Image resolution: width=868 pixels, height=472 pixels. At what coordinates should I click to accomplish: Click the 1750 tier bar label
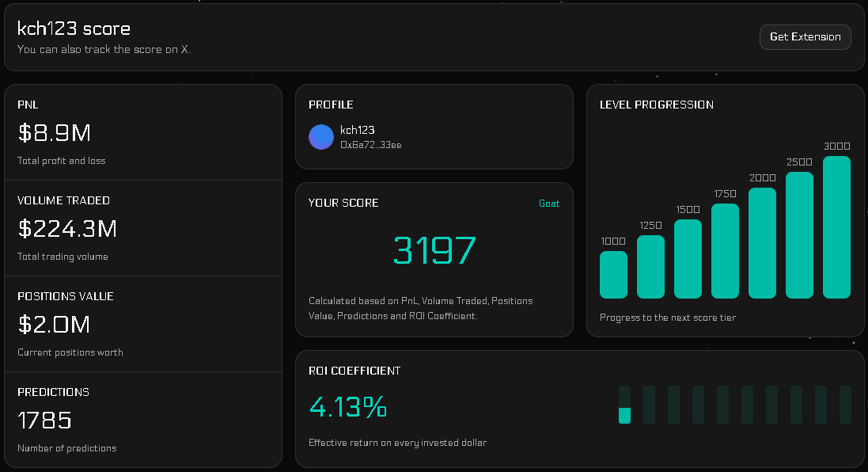pyautogui.click(x=724, y=192)
